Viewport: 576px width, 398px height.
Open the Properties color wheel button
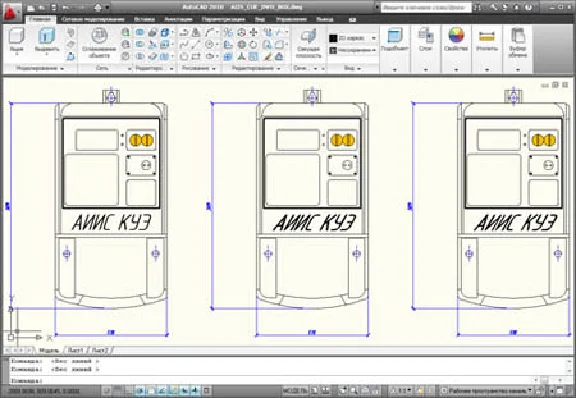click(x=456, y=40)
